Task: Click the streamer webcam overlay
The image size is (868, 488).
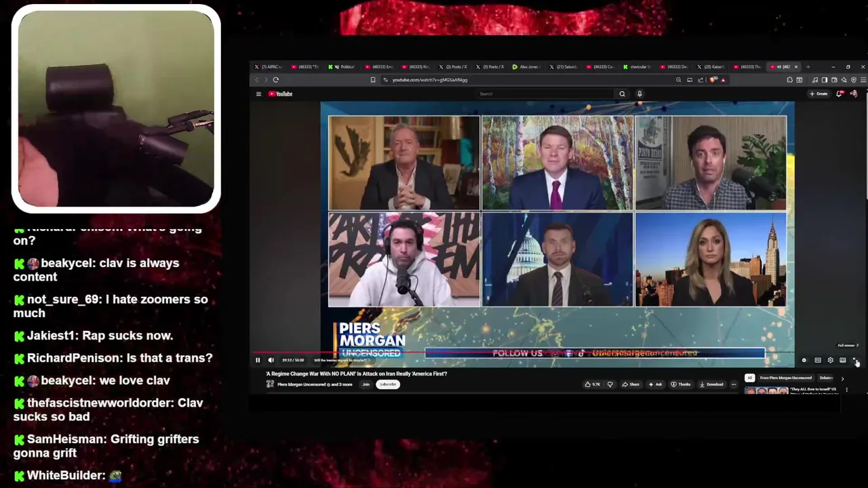Action: [x=116, y=109]
